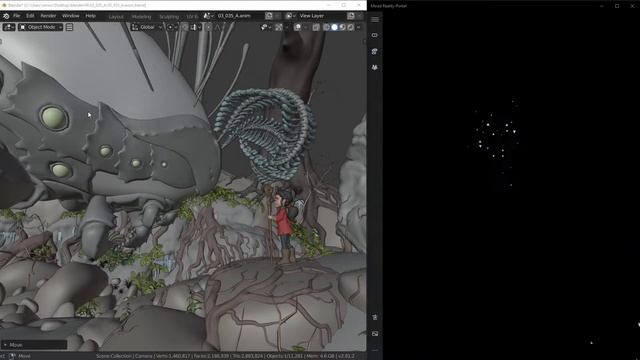The image size is (640, 360).
Task: Click the Scene Collection status text
Action: 114,356
